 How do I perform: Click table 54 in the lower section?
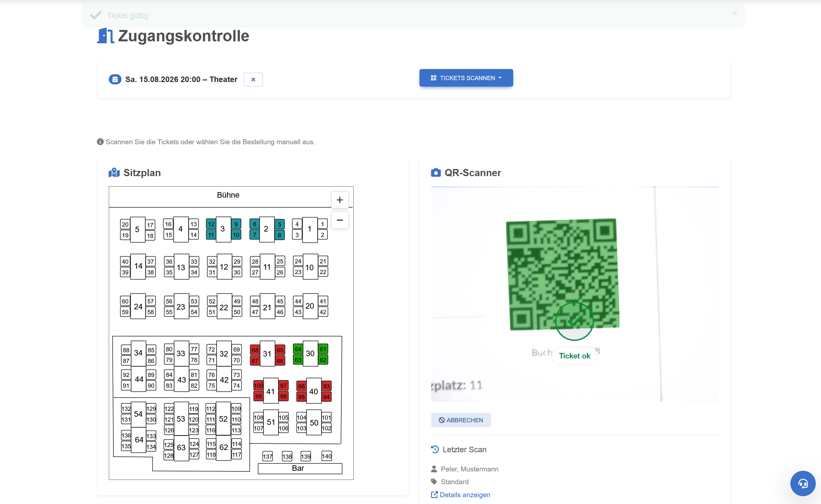(x=138, y=414)
